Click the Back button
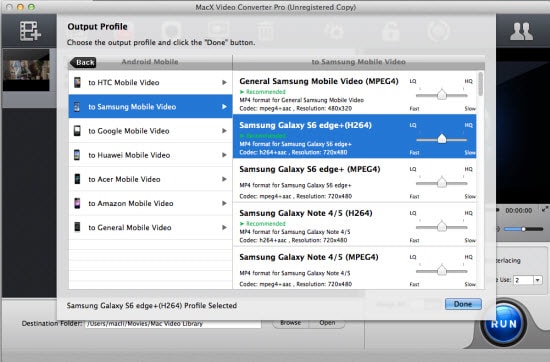 click(83, 62)
